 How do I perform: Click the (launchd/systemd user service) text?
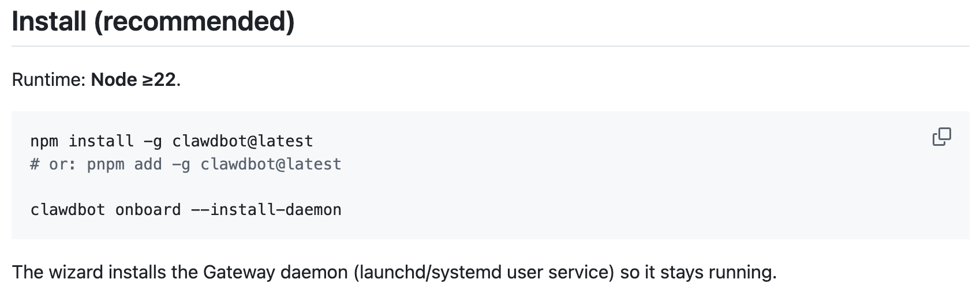click(485, 272)
